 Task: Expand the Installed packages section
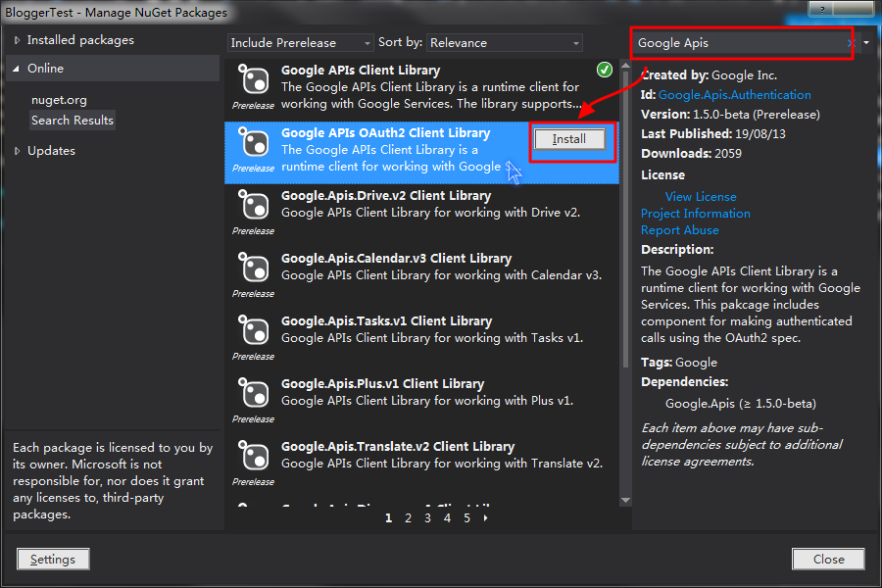(x=17, y=40)
